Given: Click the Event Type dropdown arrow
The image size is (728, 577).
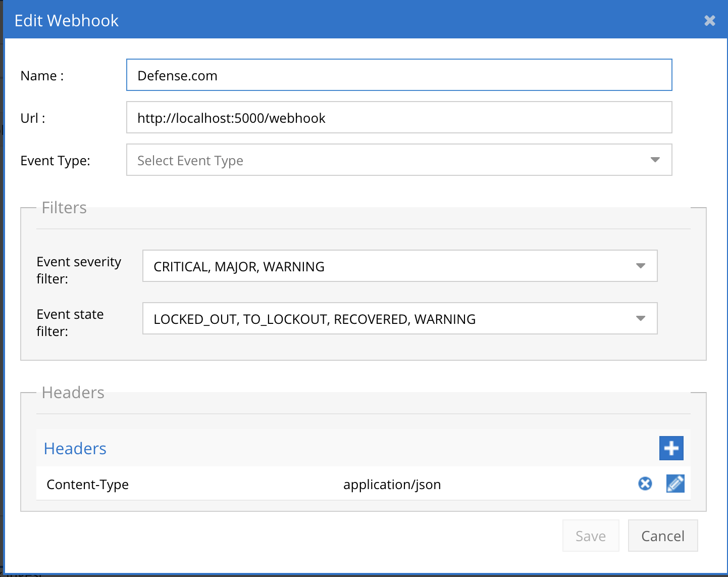Looking at the screenshot, I should click(655, 160).
